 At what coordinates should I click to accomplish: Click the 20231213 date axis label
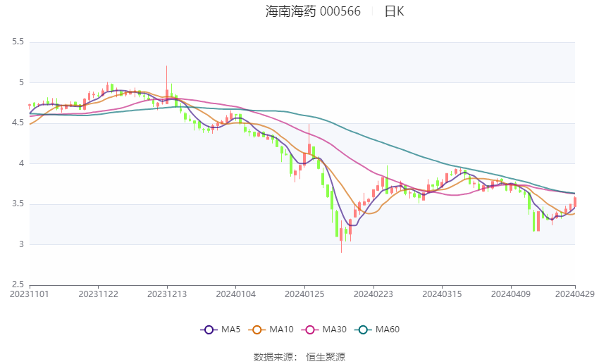coord(167,294)
